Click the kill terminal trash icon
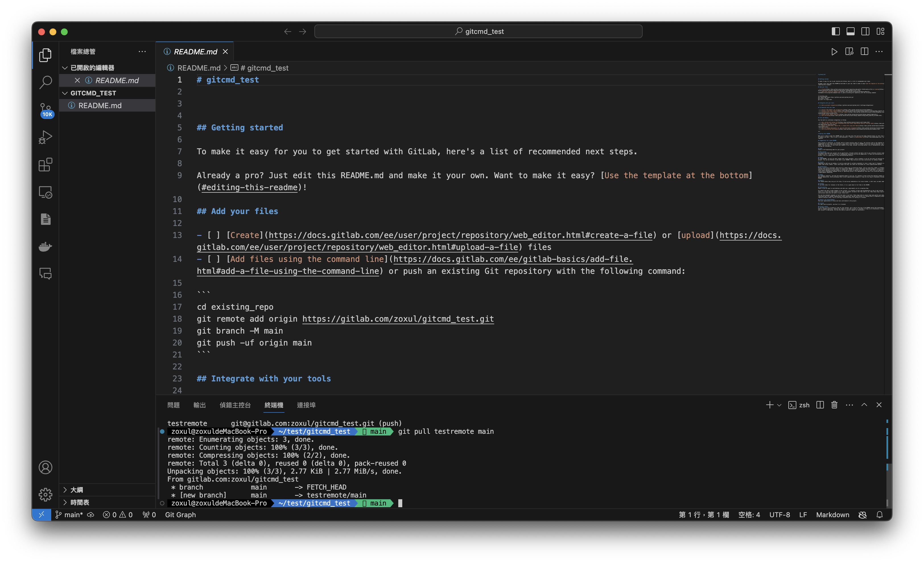 (x=834, y=405)
